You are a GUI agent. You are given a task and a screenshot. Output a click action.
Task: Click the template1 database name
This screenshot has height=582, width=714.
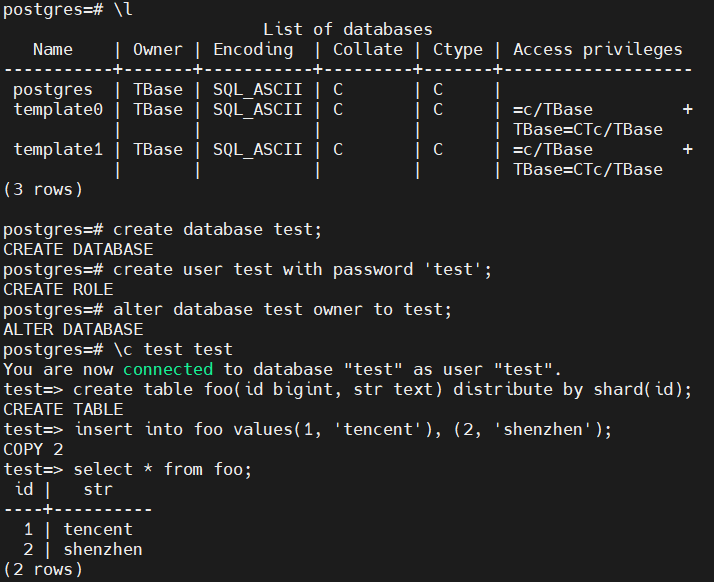tap(58, 150)
